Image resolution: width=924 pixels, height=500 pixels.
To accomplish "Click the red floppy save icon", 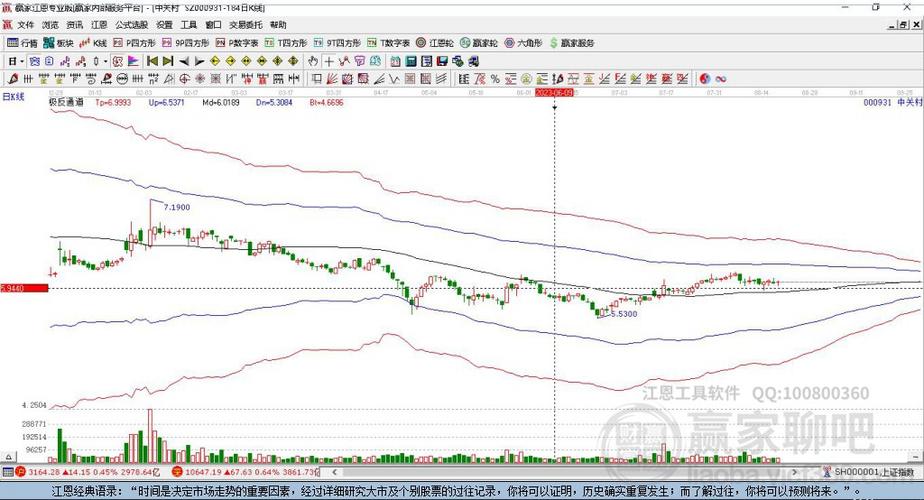I will coord(442,61).
